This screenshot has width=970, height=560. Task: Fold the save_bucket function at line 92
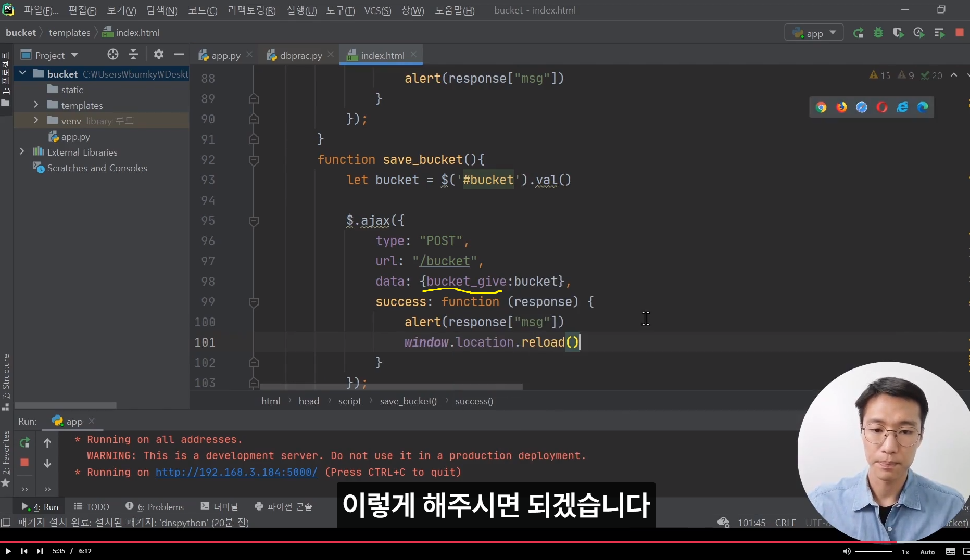(254, 160)
